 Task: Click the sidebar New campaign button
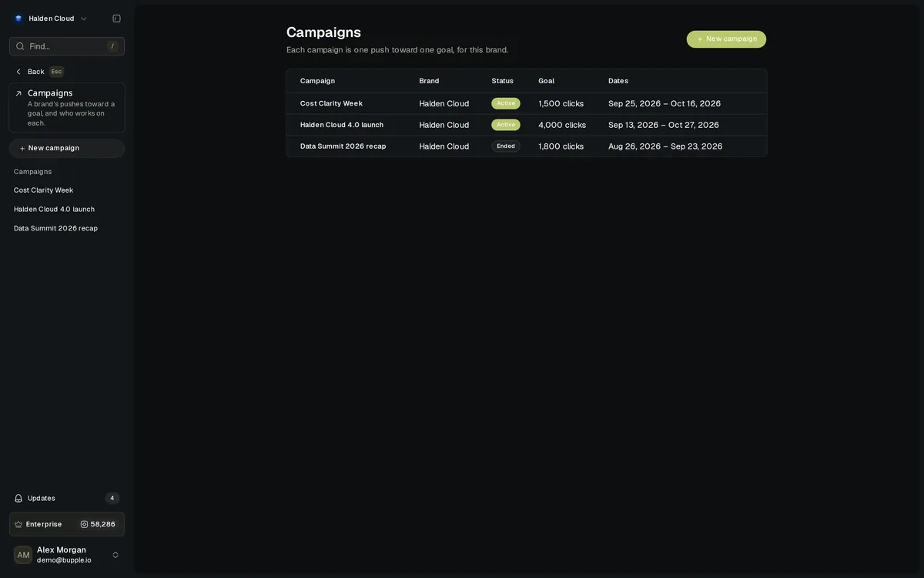(67, 148)
